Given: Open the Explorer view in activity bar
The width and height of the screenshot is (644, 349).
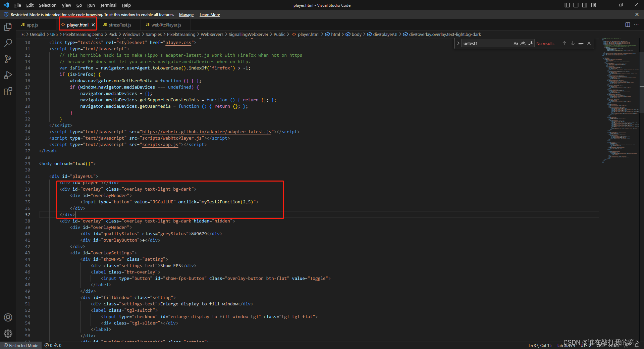Looking at the screenshot, I should [8, 27].
